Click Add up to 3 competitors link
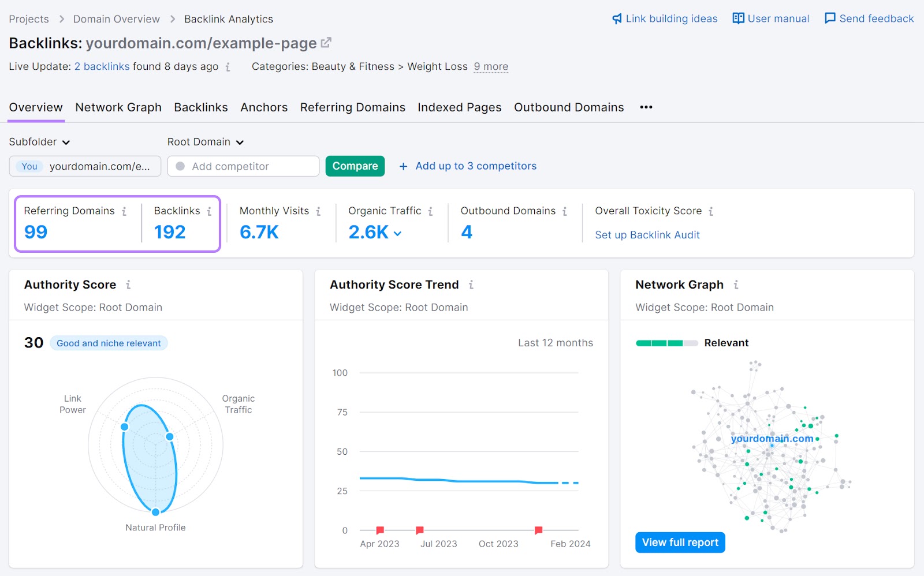The image size is (924, 576). pos(476,166)
